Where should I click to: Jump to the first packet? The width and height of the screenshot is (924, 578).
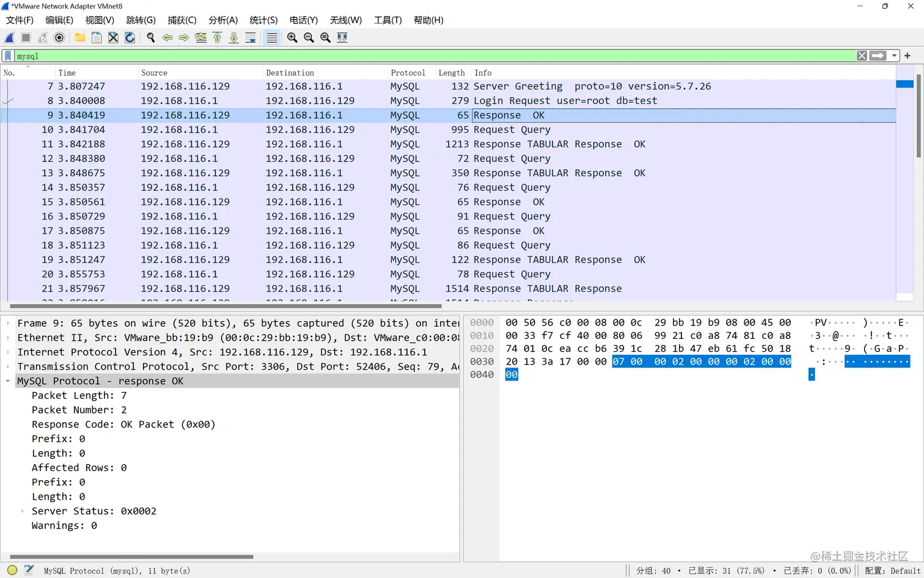[217, 38]
